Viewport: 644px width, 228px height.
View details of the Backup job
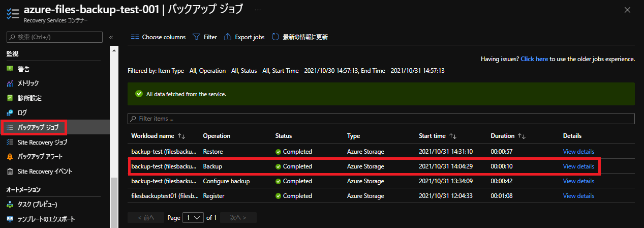click(x=578, y=166)
